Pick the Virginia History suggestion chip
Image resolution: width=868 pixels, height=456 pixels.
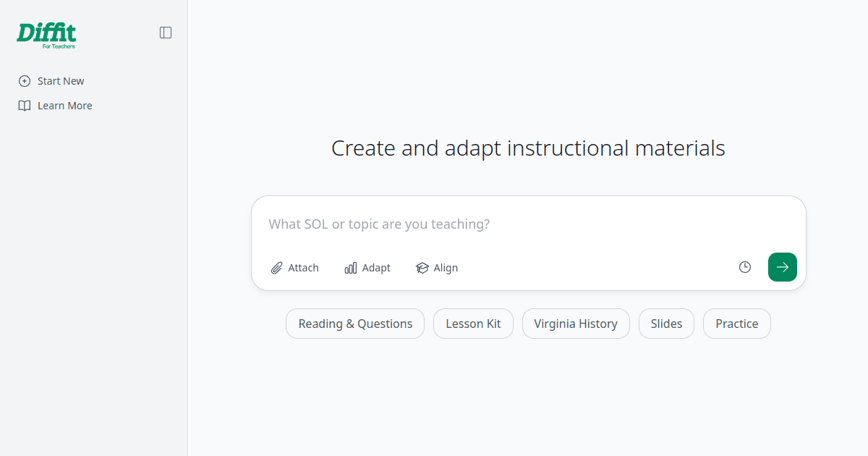(x=576, y=324)
